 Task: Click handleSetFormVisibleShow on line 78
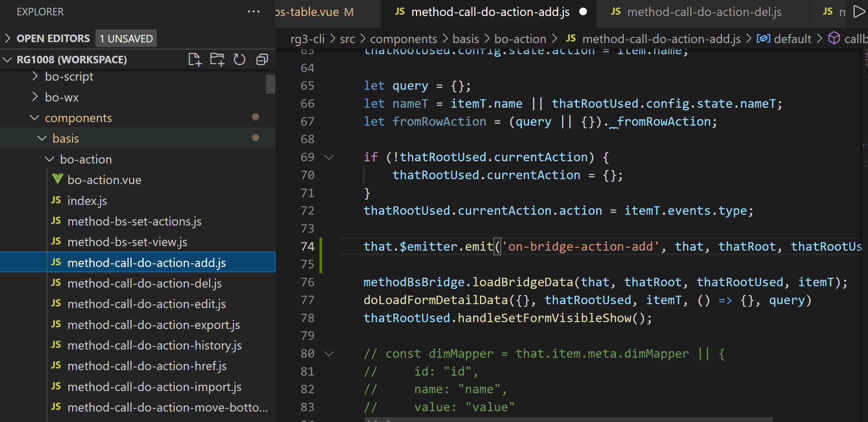tap(544, 318)
